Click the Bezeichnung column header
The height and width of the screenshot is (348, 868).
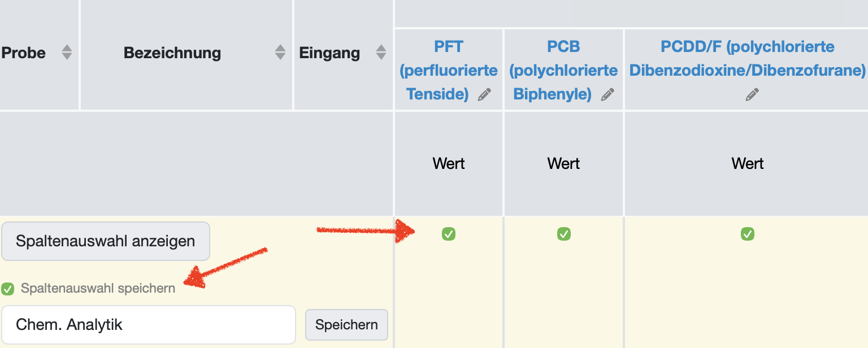click(x=172, y=53)
